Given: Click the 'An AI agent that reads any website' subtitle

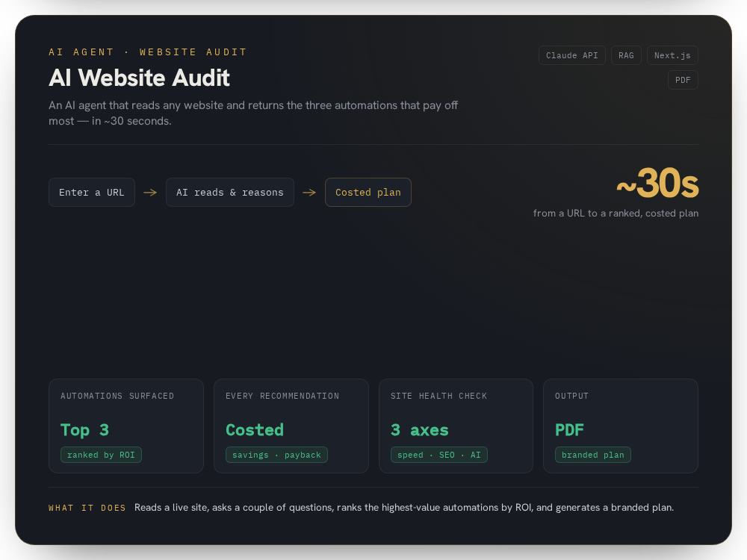Looking at the screenshot, I should (253, 113).
